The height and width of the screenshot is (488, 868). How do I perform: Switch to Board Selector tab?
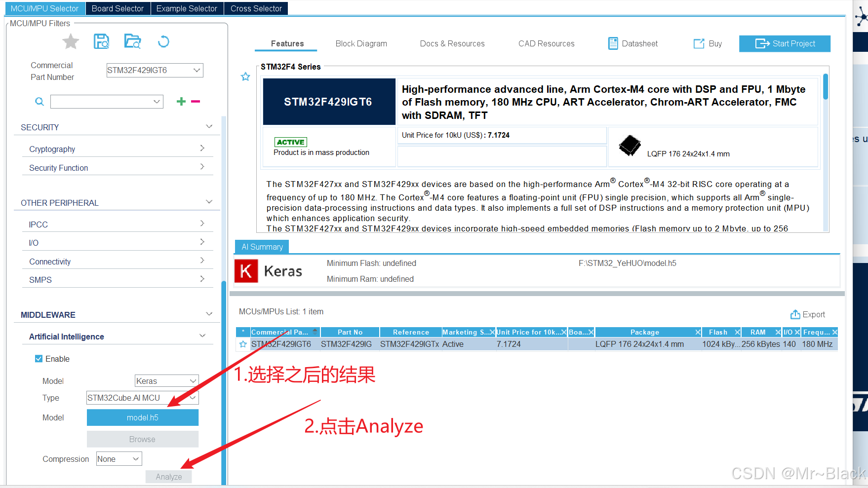pos(118,8)
